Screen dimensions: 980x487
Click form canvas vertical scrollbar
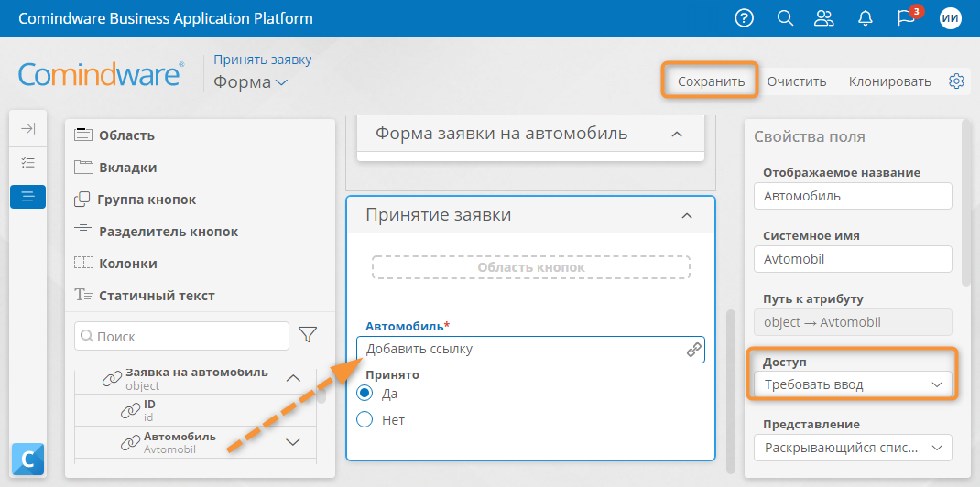click(731, 391)
